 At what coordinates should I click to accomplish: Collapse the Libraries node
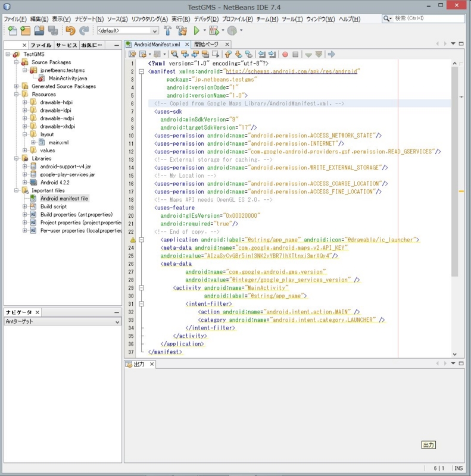pyautogui.click(x=17, y=158)
